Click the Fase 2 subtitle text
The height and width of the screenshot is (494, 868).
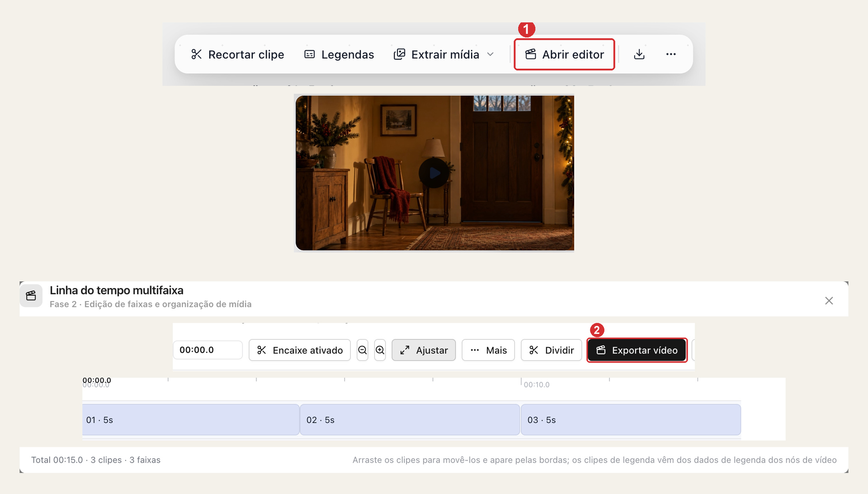click(151, 304)
